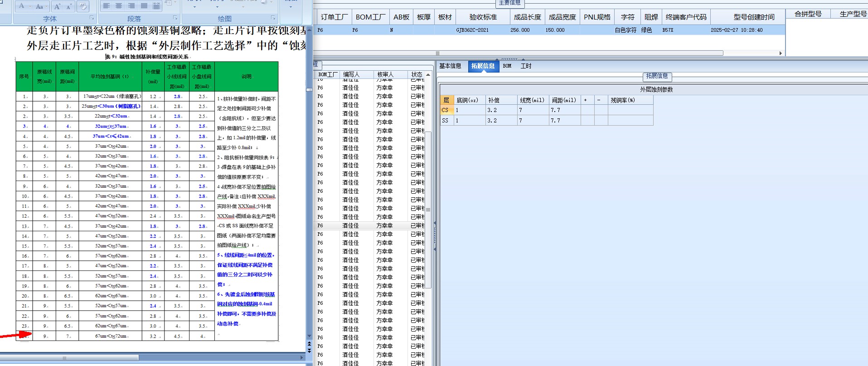Click the 验收标准 column header
868x366 pixels.
[x=483, y=17]
